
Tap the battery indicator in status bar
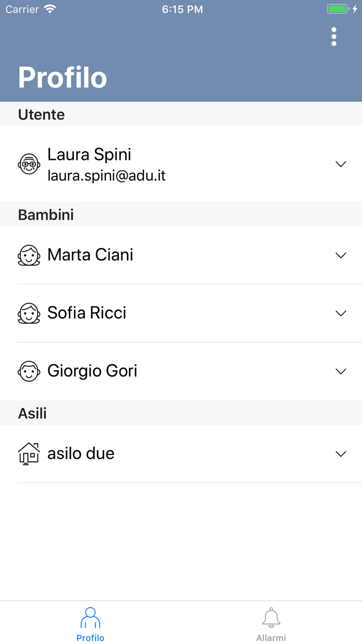(x=338, y=9)
